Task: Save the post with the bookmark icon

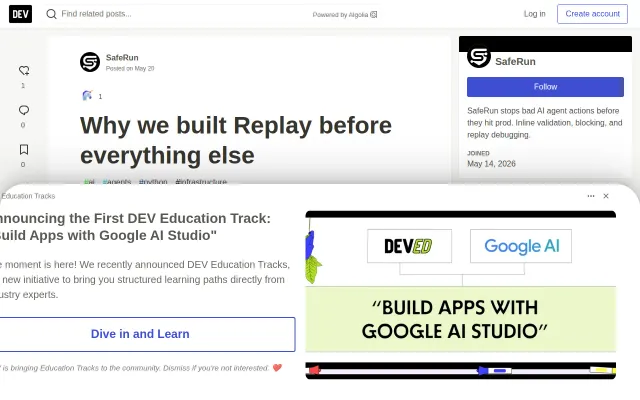Action: pos(24,149)
